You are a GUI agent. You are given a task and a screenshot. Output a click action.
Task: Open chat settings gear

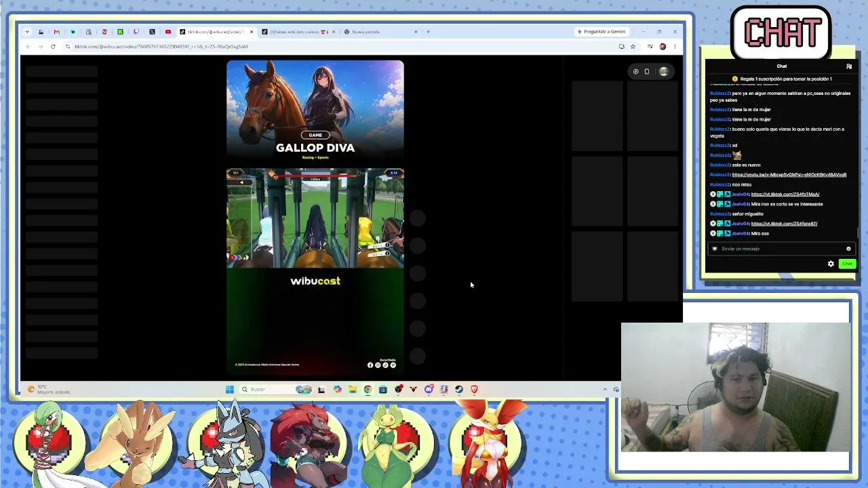click(831, 264)
